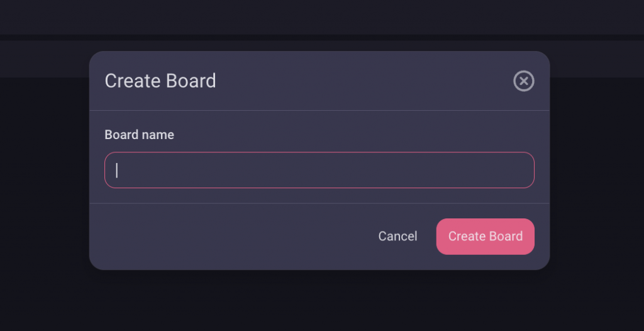Click the dark backdrop right of the dialog
Viewport: 644px width, 331px height.
[597, 189]
